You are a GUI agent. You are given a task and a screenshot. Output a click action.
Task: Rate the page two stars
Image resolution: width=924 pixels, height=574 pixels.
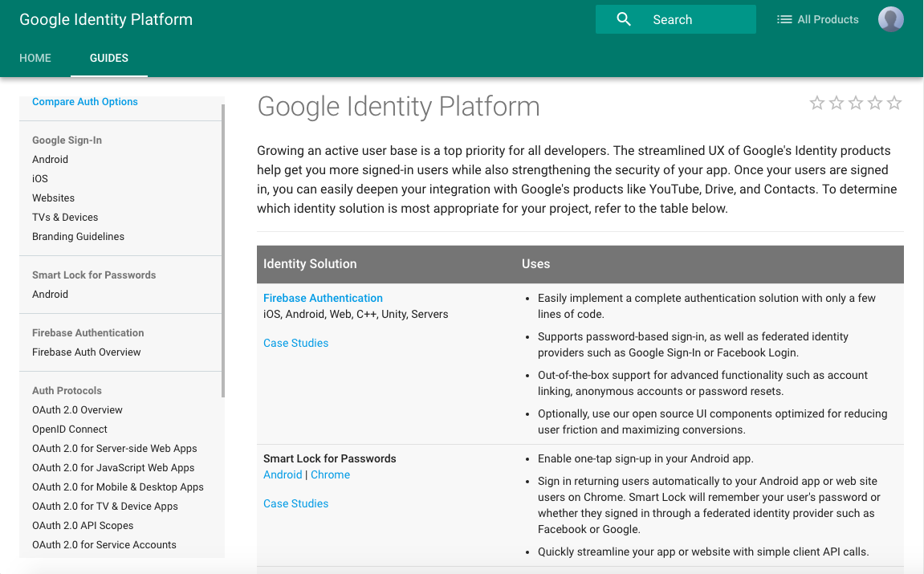[836, 103]
